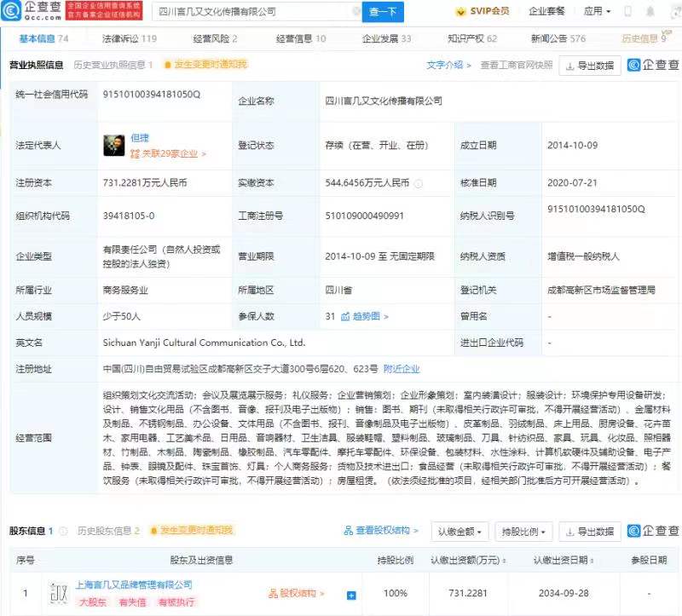Select staff size 少于50人
This screenshot has height=616, width=682.
pos(122,316)
